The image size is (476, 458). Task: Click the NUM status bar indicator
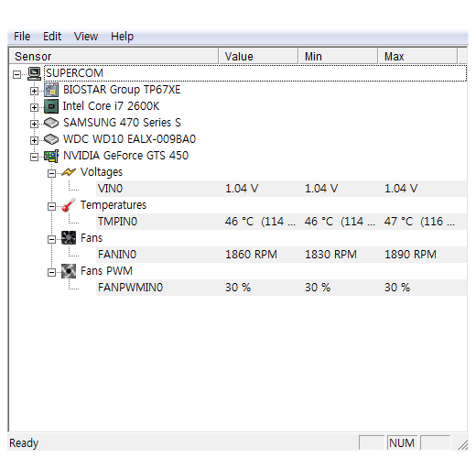[402, 442]
